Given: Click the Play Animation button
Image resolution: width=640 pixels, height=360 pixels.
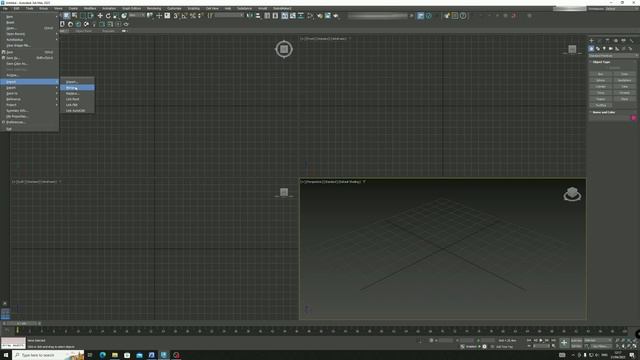Looking at the screenshot, I should click(x=541, y=340).
